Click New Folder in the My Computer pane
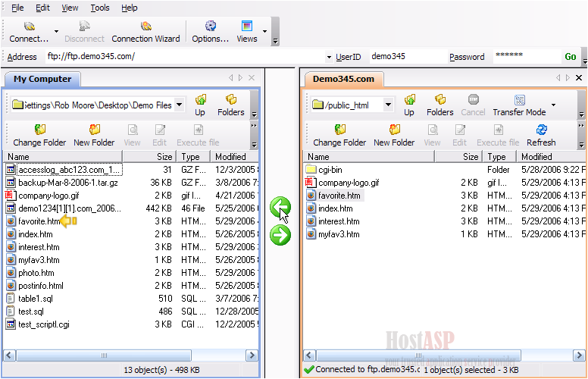The image size is (588, 379). pyautogui.click(x=94, y=136)
